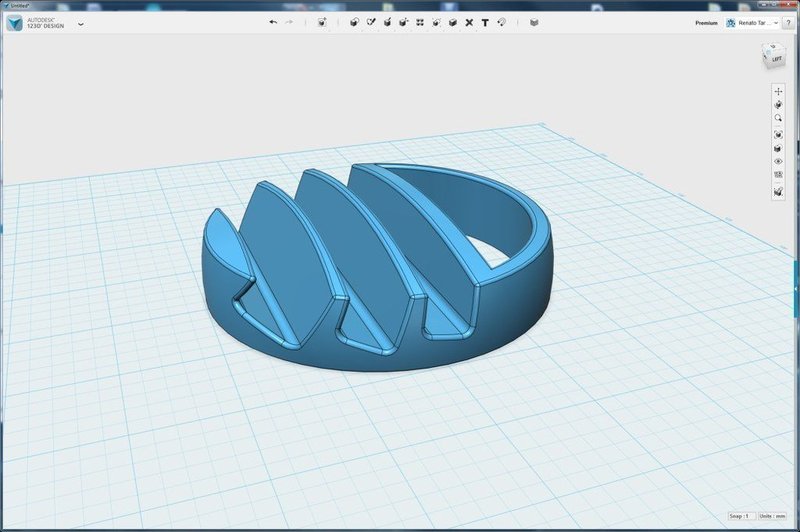Screen dimensions: 800x532
Task: Click the Snap value field
Action: (741, 516)
